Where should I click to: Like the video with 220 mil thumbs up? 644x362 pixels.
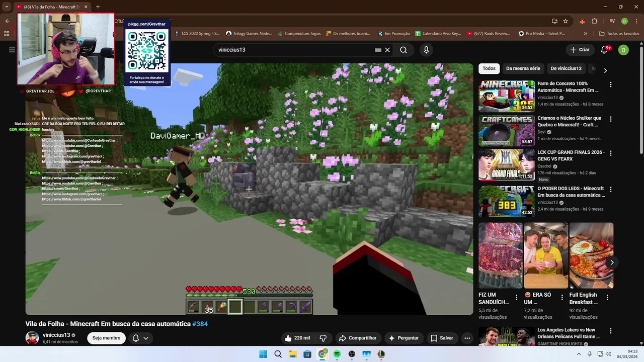point(297,338)
